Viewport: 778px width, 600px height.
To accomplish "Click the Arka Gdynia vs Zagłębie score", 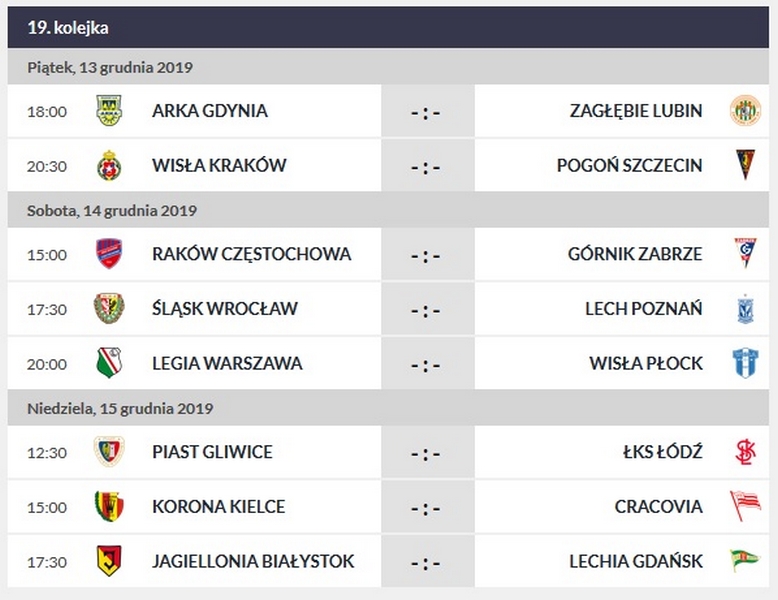I will (426, 112).
